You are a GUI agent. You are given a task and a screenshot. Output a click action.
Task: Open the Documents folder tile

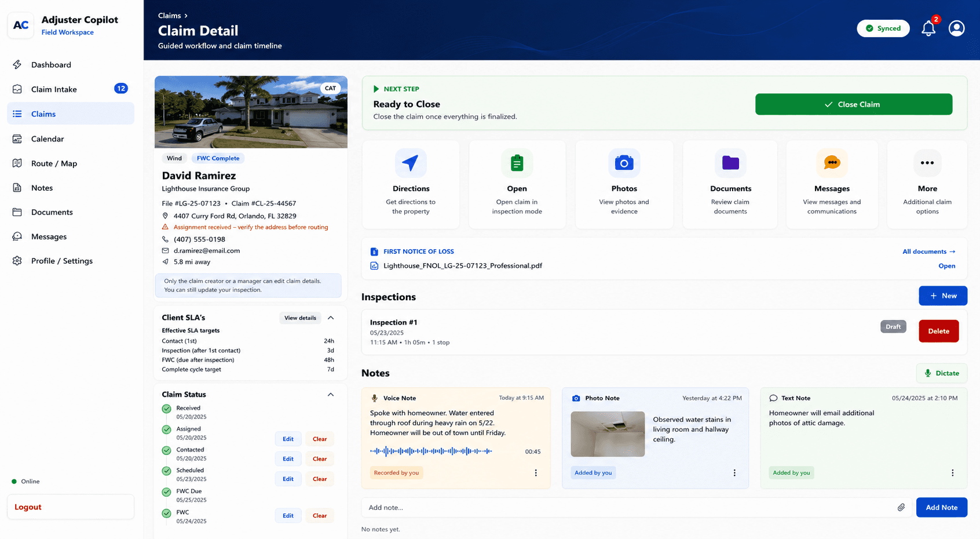pyautogui.click(x=730, y=184)
